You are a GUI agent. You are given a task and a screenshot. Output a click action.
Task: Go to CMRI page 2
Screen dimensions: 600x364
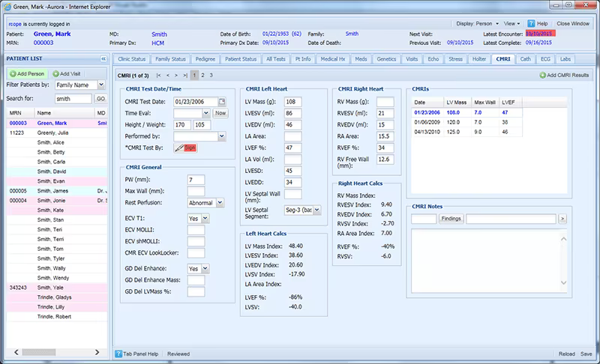(202, 76)
